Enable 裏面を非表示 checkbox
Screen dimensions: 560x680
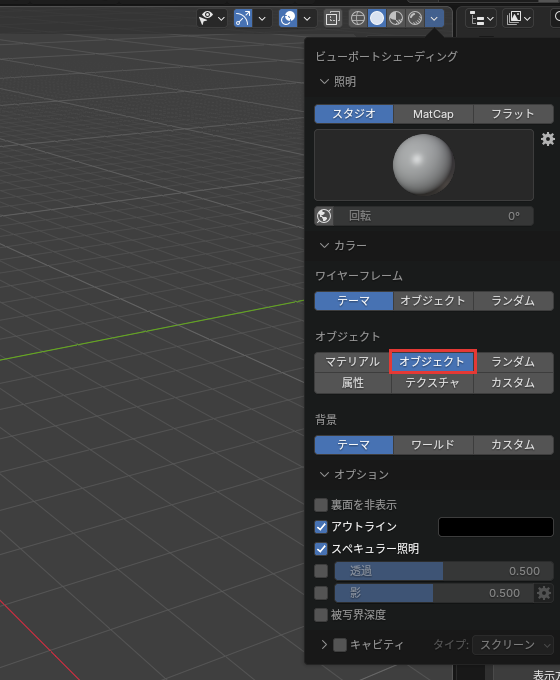click(321, 505)
